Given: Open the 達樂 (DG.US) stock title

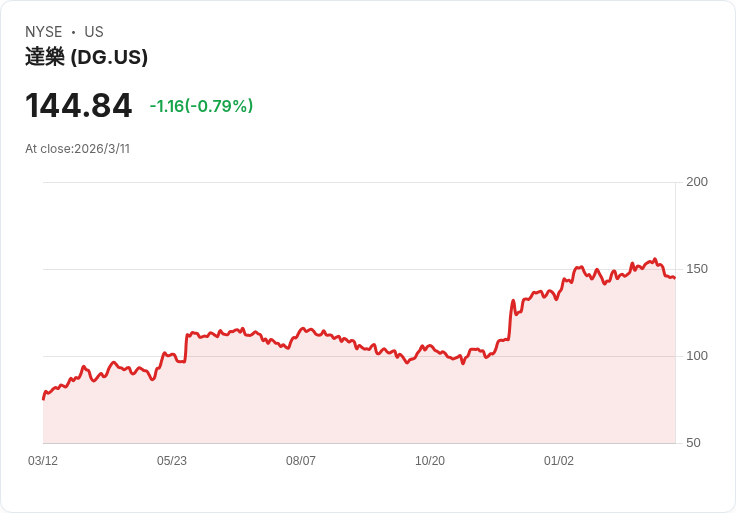Looking at the screenshot, I should click(86, 57).
